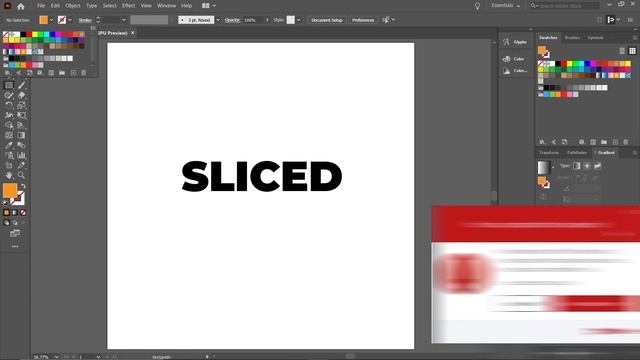Screen dimensions: 640x360
Task: Select the Column Graph tool
Action: (22, 156)
